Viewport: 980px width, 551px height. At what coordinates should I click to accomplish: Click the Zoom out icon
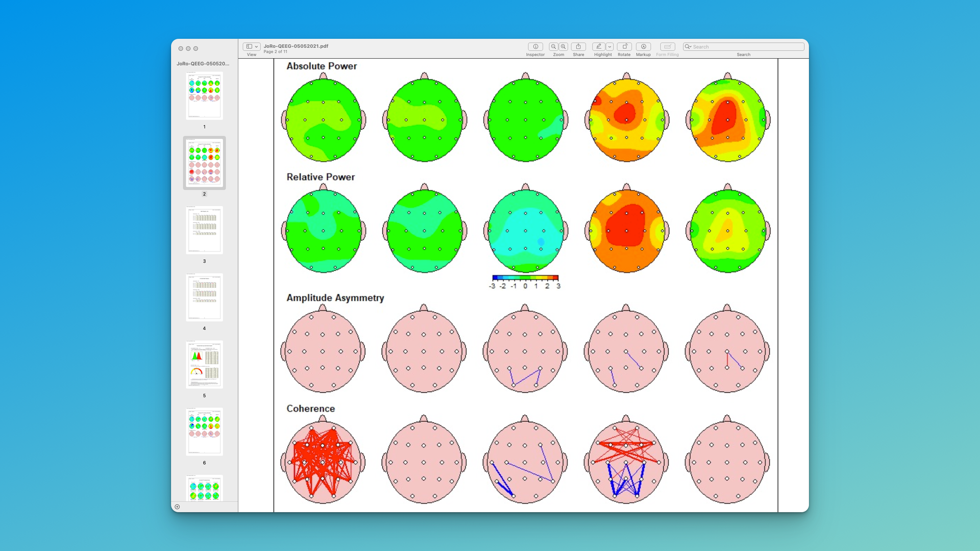click(553, 46)
